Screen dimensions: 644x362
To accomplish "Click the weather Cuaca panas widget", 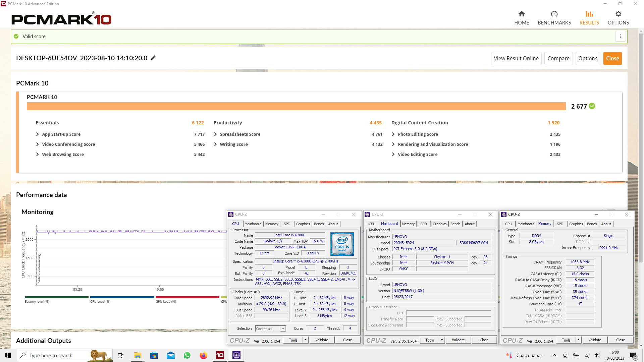I will click(x=524, y=355).
